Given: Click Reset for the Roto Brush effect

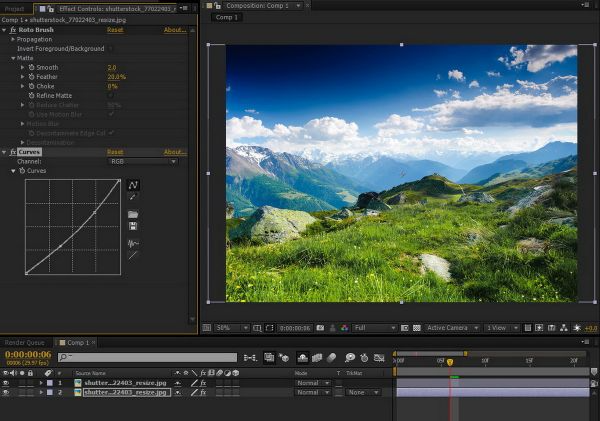Looking at the screenshot, I should [115, 30].
